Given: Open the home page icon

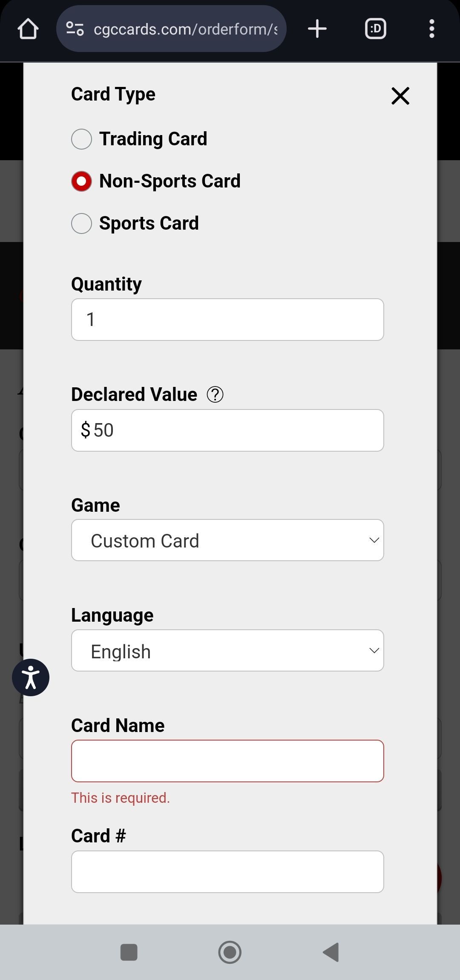Looking at the screenshot, I should pos(28,29).
